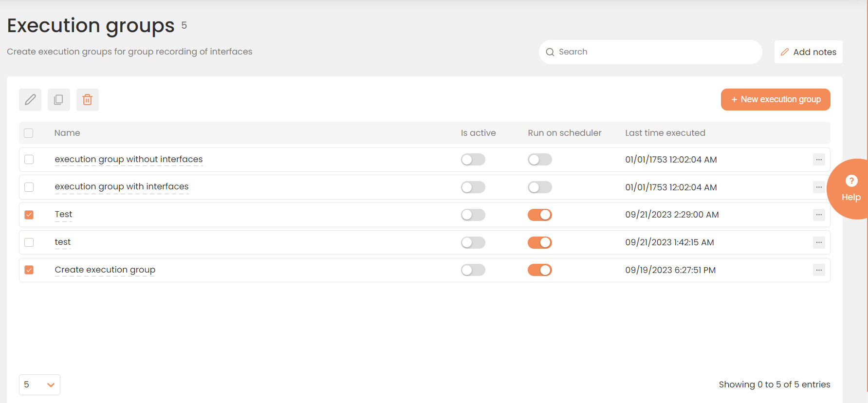The height and width of the screenshot is (403, 868).
Task: Click the pencil edit icon in toolbar
Action: coord(30,100)
